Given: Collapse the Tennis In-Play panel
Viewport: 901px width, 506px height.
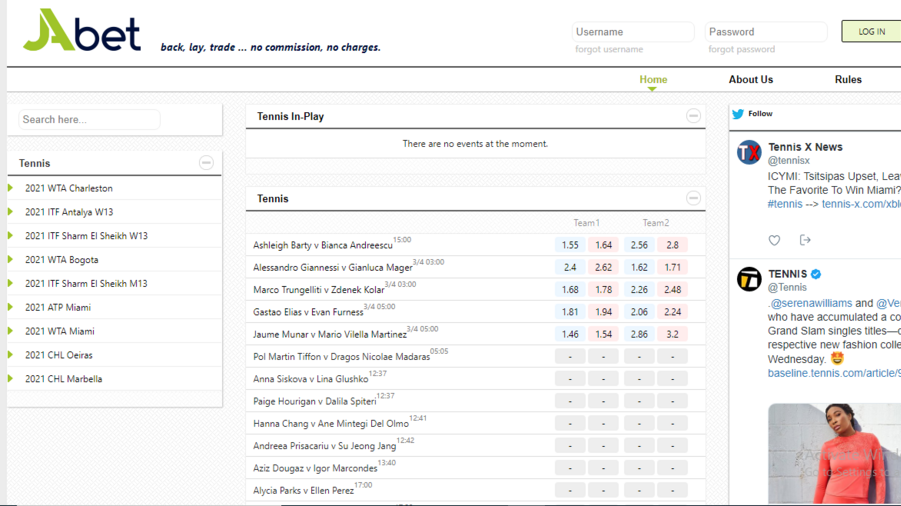Looking at the screenshot, I should tap(693, 116).
